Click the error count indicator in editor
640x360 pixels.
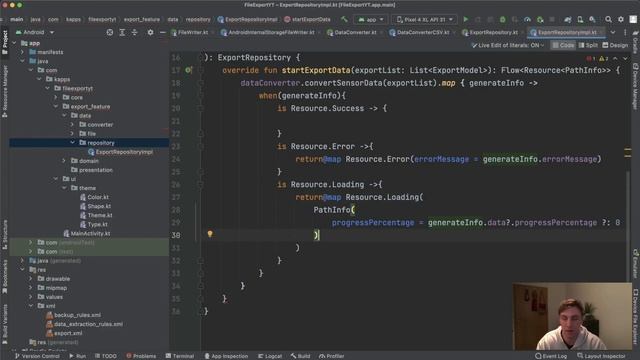point(591,59)
